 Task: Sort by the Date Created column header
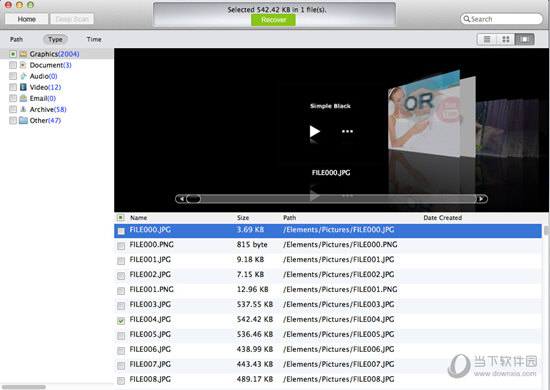[x=442, y=217]
